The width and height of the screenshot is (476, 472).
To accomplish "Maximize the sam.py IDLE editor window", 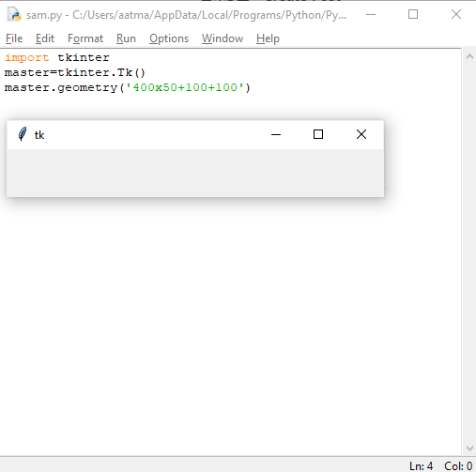I will (413, 14).
